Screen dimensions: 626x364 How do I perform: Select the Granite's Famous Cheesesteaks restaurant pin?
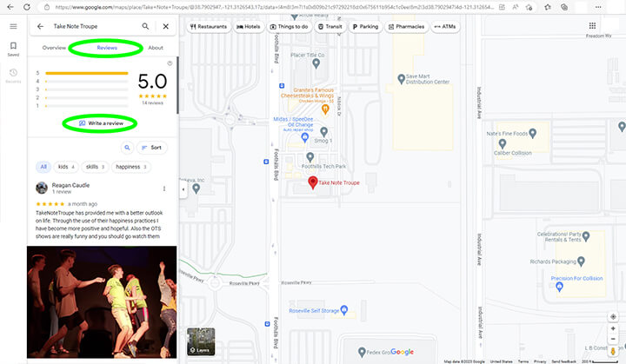tap(325, 109)
